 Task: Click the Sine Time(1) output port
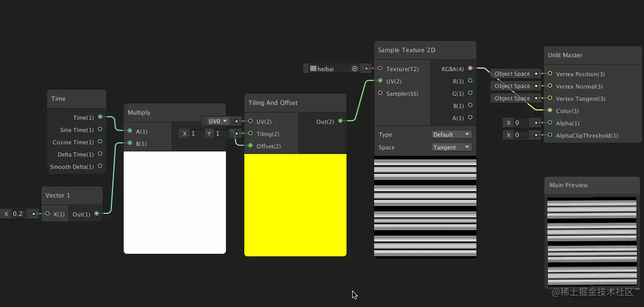100,129
